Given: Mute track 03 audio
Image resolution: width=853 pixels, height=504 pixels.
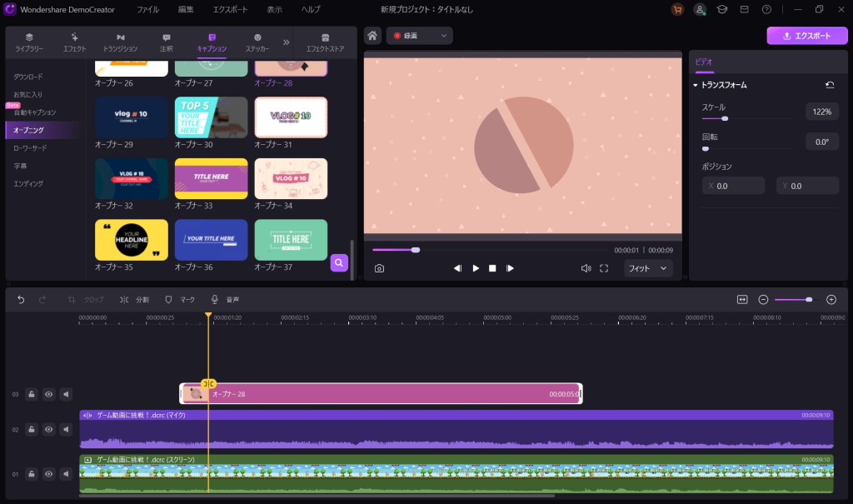Looking at the screenshot, I should tap(66, 394).
